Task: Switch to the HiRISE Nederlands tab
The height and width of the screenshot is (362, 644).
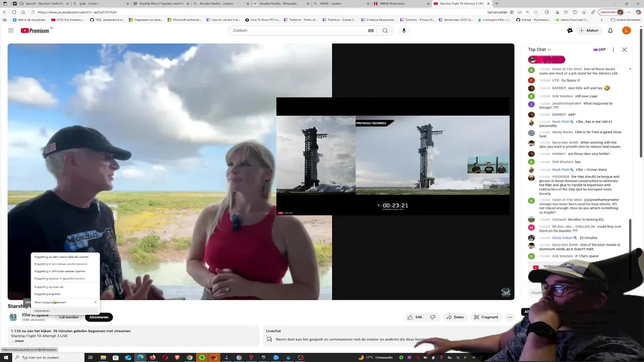Action: coord(401,4)
